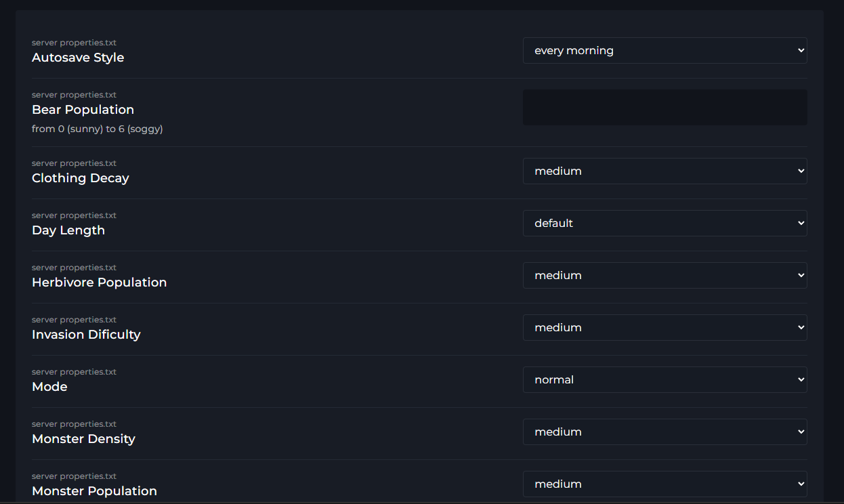Click the Clothing Decay label
The width and height of the screenshot is (844, 504).
click(x=80, y=178)
